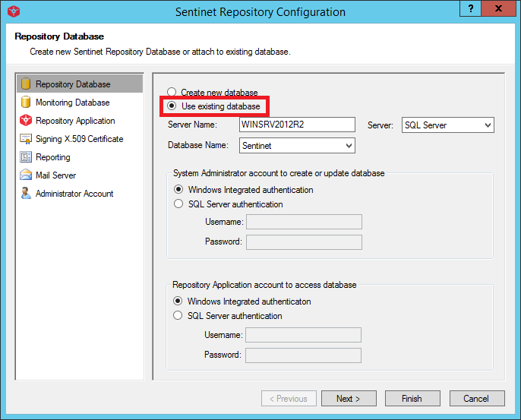Click System Administrator Password field
The image size is (521, 420).
tap(304, 242)
